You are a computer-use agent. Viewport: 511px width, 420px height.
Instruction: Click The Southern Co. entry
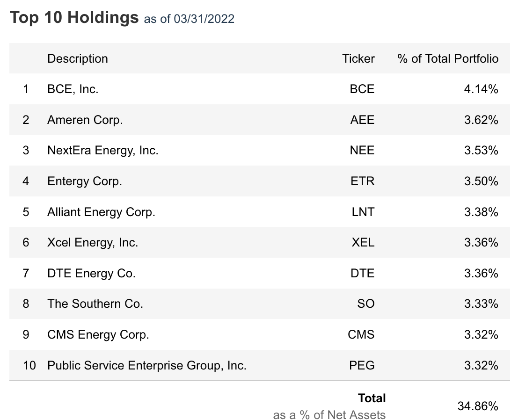(95, 304)
